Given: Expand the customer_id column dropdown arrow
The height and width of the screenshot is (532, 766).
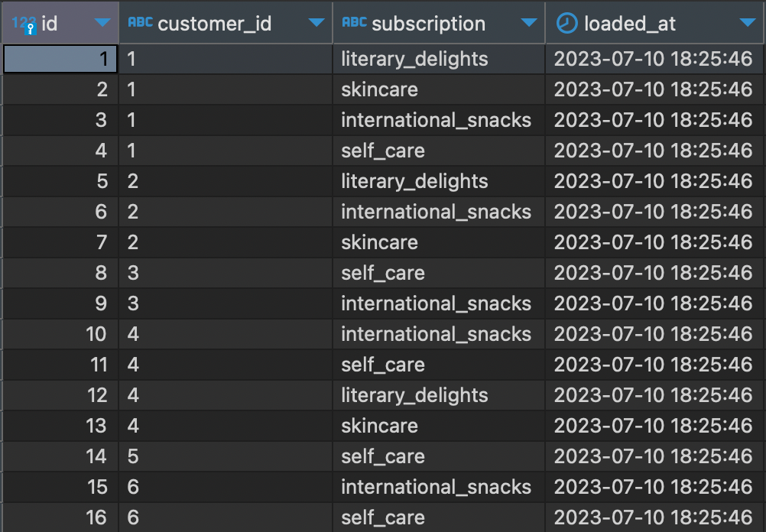Looking at the screenshot, I should (316, 24).
